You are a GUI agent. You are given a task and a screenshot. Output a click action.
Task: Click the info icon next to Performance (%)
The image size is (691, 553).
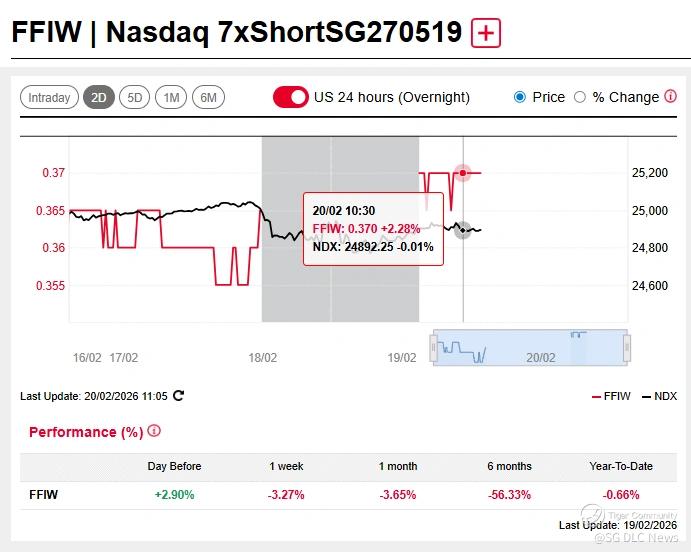click(154, 431)
